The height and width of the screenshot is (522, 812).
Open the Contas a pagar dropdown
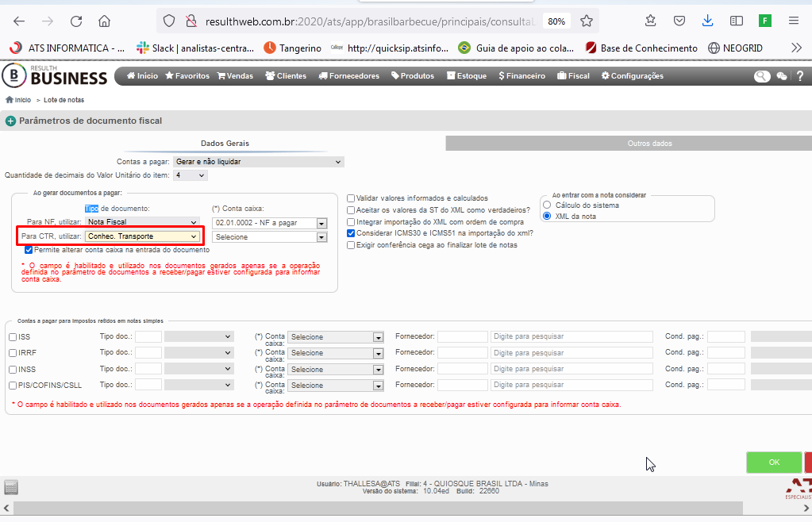tap(259, 162)
